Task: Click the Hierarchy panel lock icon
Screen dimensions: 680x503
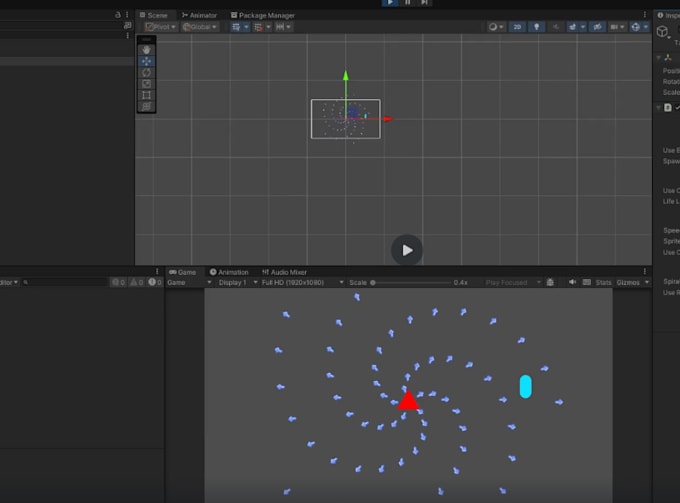Action: tap(118, 15)
